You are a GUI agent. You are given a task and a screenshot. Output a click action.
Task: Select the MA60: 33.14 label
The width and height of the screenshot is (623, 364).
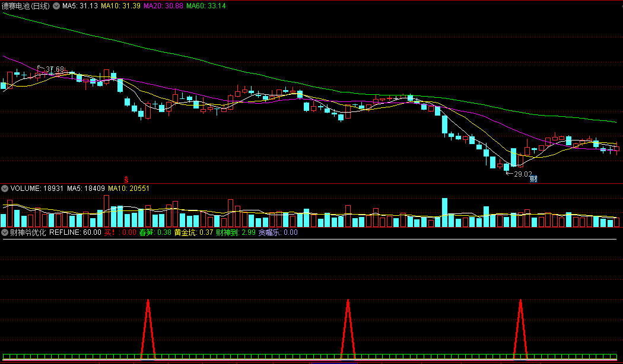click(x=206, y=6)
